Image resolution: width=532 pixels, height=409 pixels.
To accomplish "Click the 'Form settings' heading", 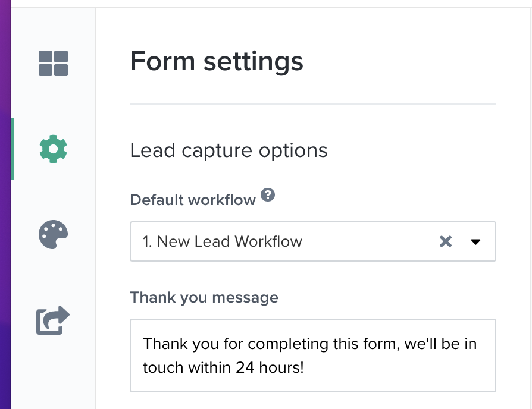I will 217,61.
